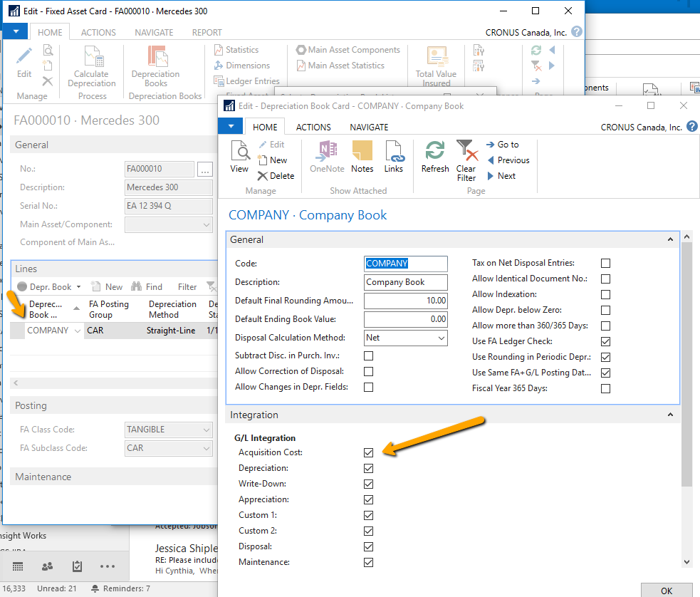
Task: Switch to ACTIONS tab in Fixed Asset Card
Action: tap(98, 33)
